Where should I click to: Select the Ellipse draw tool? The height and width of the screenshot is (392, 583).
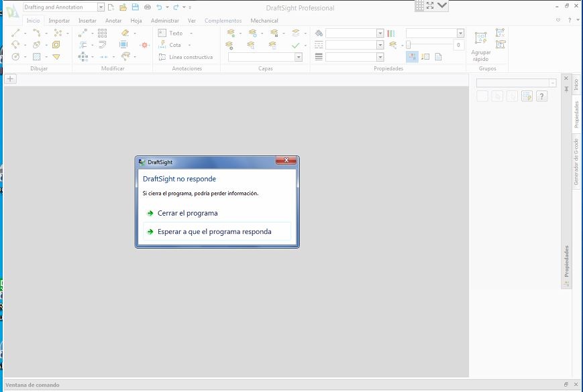click(36, 45)
